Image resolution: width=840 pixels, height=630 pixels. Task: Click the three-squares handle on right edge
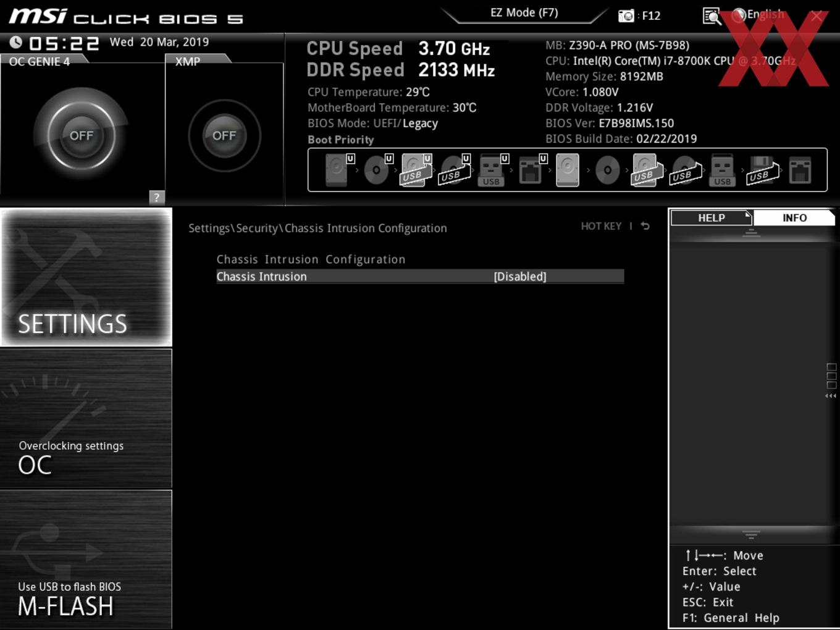point(831,376)
